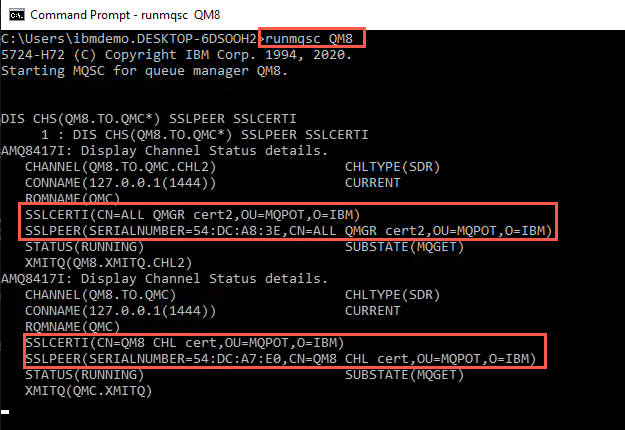The height and width of the screenshot is (430, 625).
Task: Click the echoed '1 : DIS CHS' line
Action: point(204,135)
